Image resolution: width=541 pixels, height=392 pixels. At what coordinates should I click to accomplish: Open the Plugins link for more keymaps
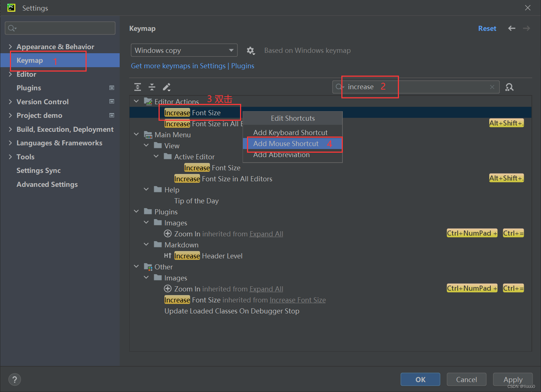point(243,66)
